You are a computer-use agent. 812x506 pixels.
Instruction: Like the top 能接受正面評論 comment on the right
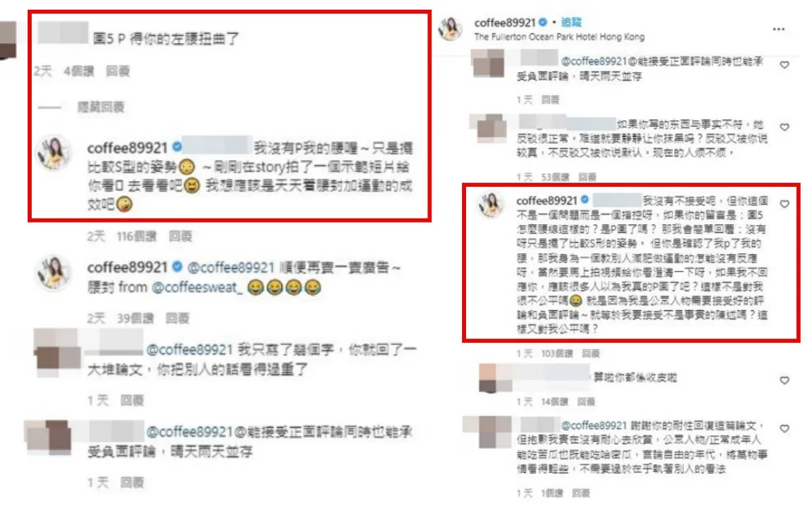(784, 65)
